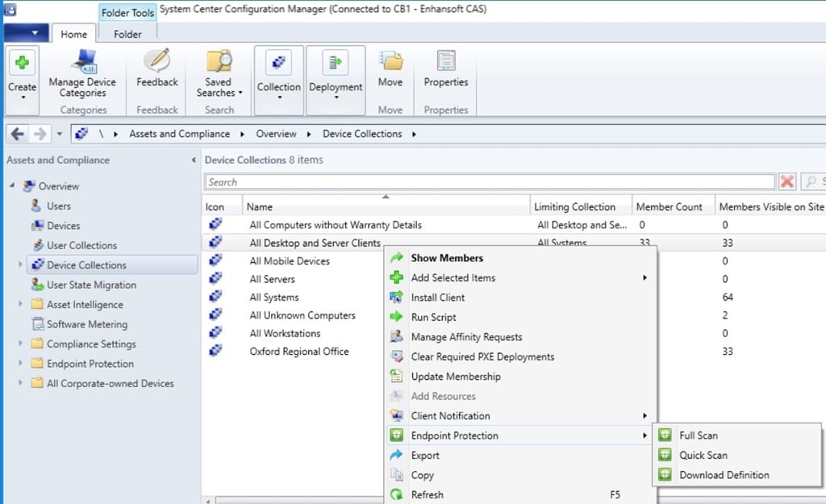The height and width of the screenshot is (504, 826).
Task: Click Overview in the breadcrumb
Action: point(276,134)
